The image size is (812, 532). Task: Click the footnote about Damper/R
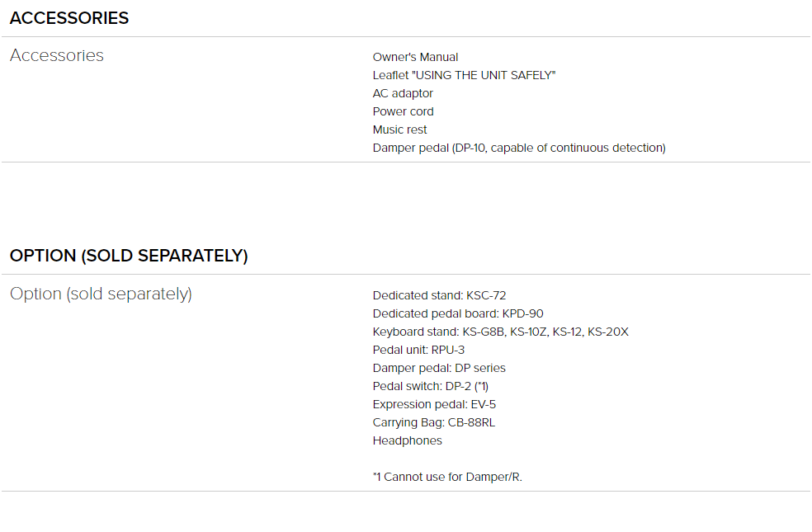(x=447, y=477)
